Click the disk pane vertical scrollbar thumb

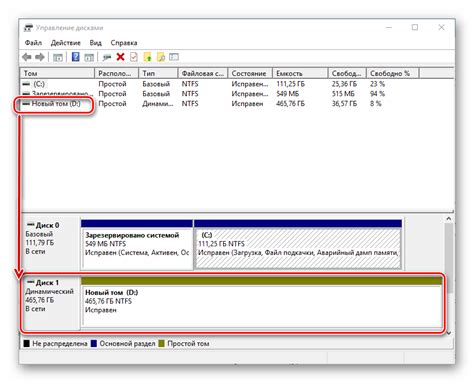tap(449, 258)
